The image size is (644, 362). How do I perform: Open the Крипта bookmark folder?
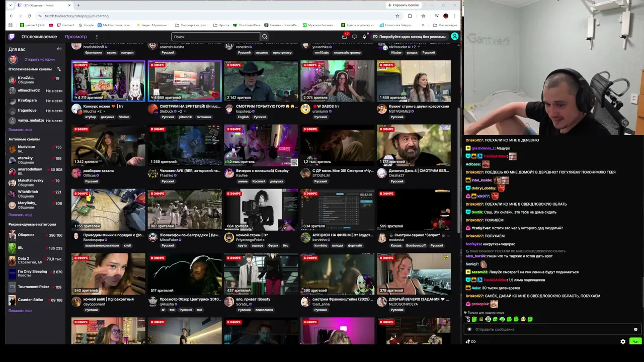pyautogui.click(x=222, y=25)
